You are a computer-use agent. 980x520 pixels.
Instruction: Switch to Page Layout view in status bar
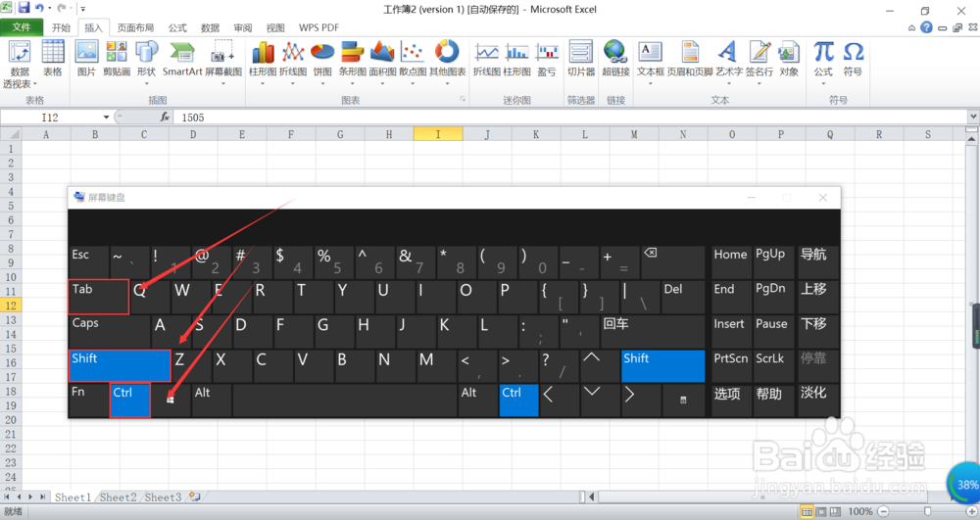point(820,512)
